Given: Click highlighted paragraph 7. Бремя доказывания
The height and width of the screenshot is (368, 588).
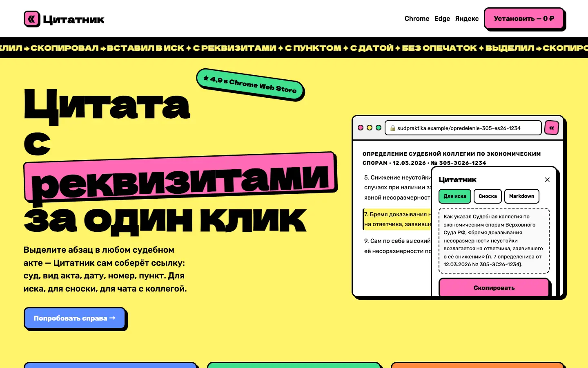Looking at the screenshot, I should 397,219.
